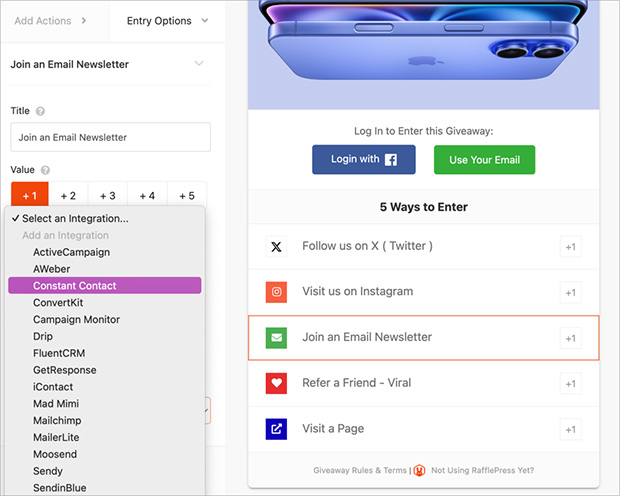This screenshot has height=496, width=620.
Task: Set entry value to +1
Action: coord(30,195)
